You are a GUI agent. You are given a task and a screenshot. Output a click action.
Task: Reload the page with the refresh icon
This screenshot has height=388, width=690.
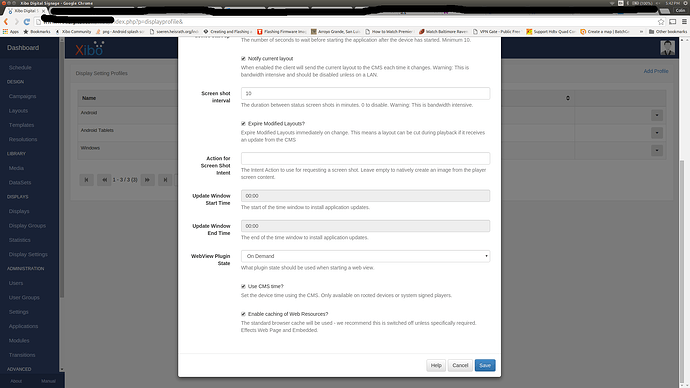27,22
